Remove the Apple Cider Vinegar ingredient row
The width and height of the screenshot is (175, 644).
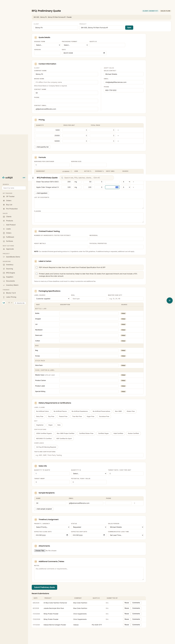click(x=133, y=187)
